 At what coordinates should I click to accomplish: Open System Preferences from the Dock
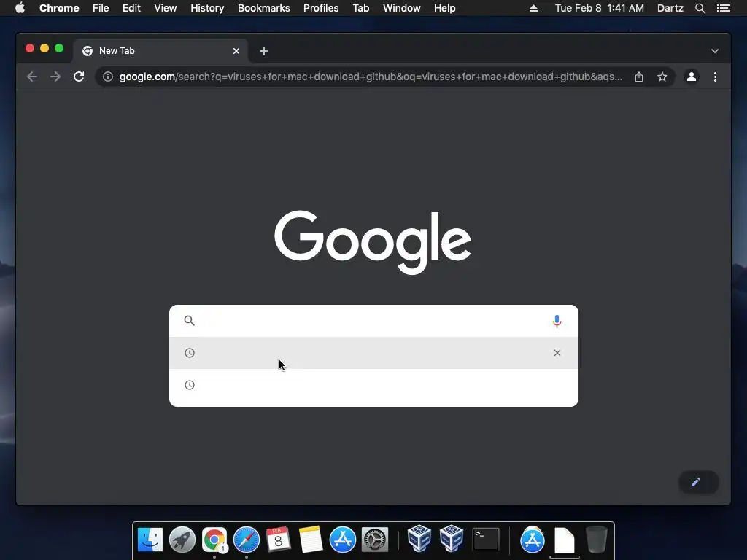(x=375, y=540)
